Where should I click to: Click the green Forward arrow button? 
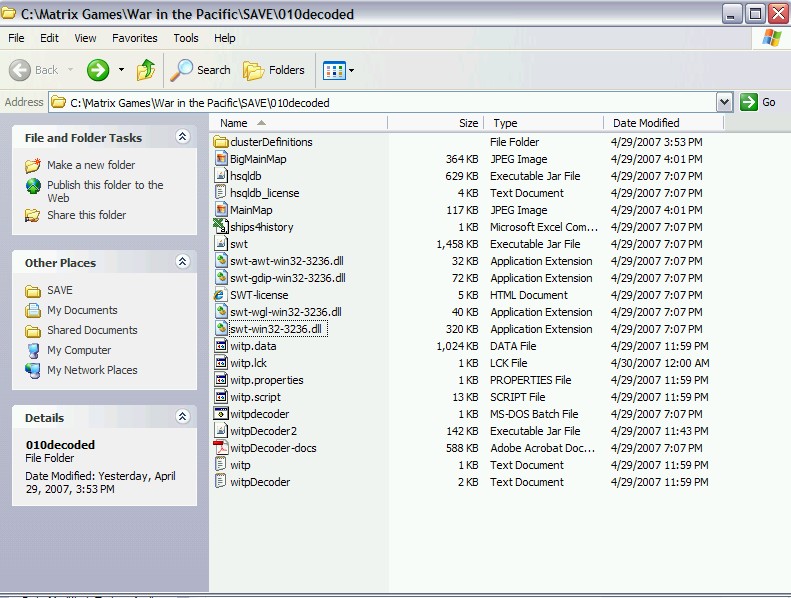point(98,70)
